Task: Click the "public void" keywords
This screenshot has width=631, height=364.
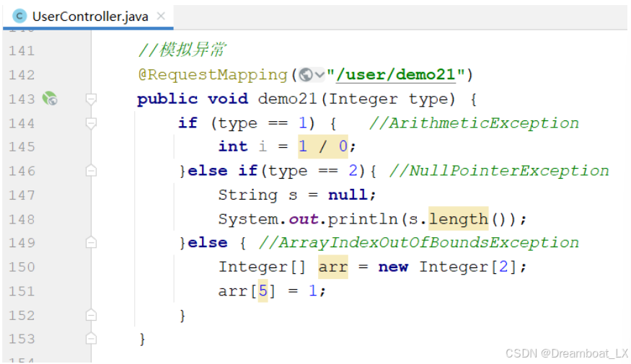Action: (x=193, y=99)
